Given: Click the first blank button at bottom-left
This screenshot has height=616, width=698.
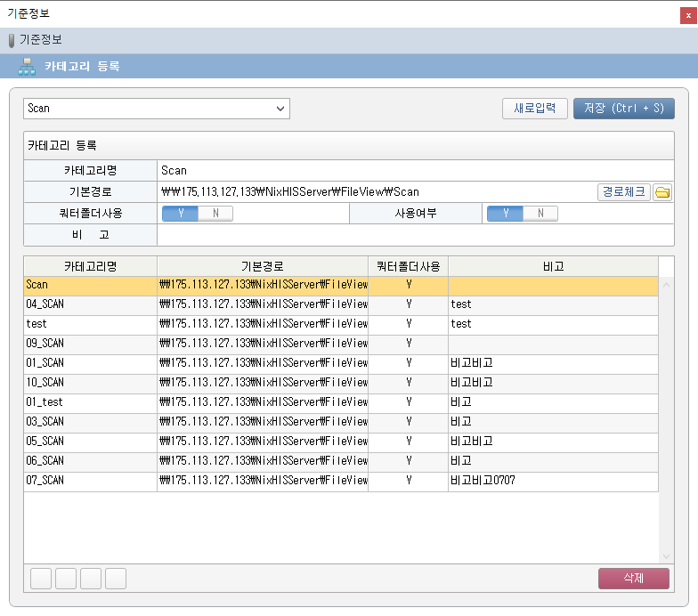Looking at the screenshot, I should coord(41,579).
